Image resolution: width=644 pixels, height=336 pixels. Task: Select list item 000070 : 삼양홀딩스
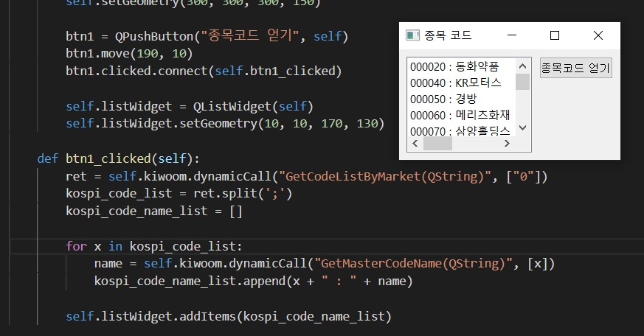coord(461,130)
